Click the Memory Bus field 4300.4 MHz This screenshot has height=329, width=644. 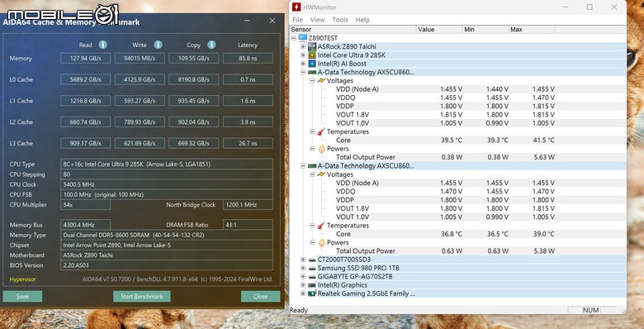click(85, 225)
